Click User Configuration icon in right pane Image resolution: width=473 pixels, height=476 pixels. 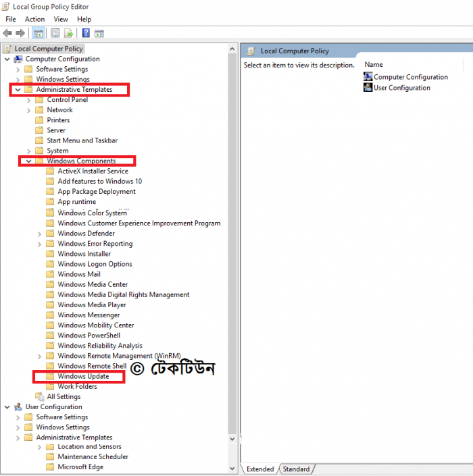point(368,87)
